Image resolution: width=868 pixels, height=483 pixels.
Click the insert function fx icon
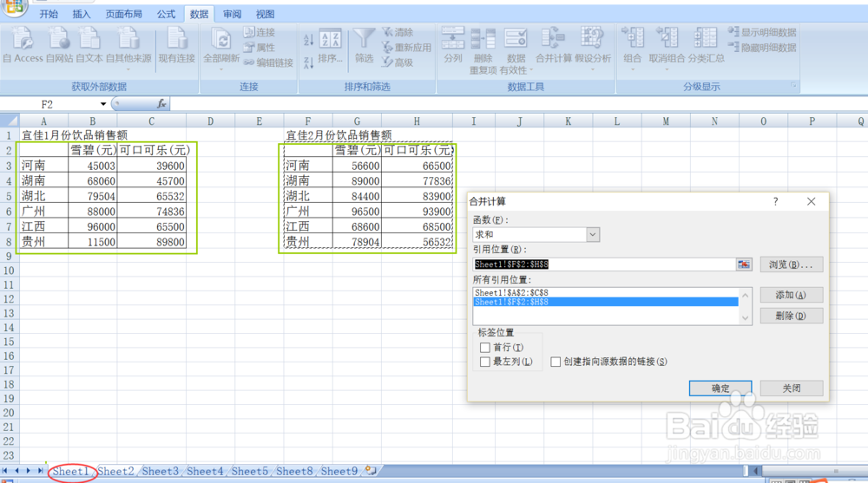pos(161,103)
